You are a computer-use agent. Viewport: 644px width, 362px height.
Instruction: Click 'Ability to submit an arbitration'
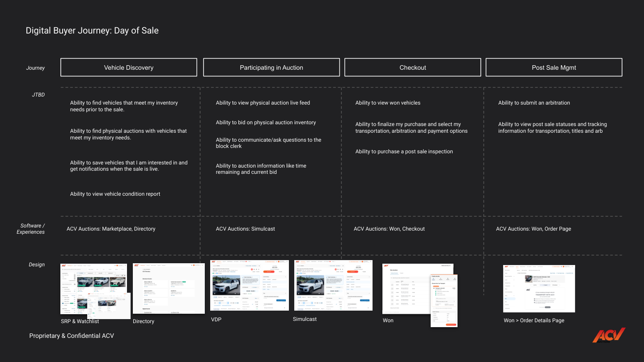[x=534, y=103]
